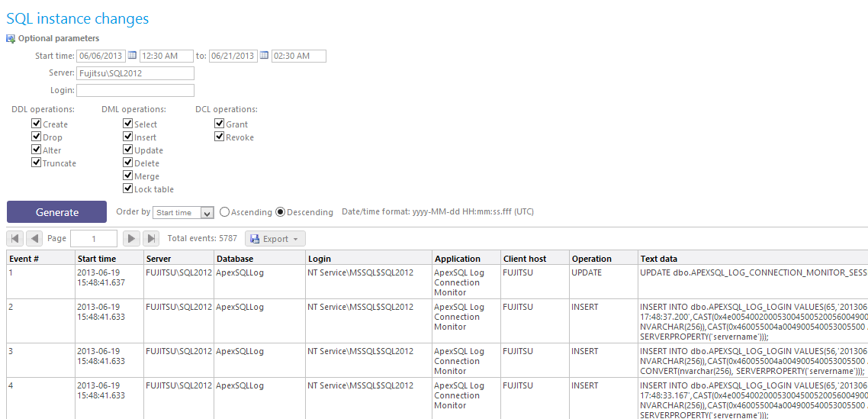Open calendar picker for start date
The width and height of the screenshot is (868, 419).
click(x=132, y=56)
